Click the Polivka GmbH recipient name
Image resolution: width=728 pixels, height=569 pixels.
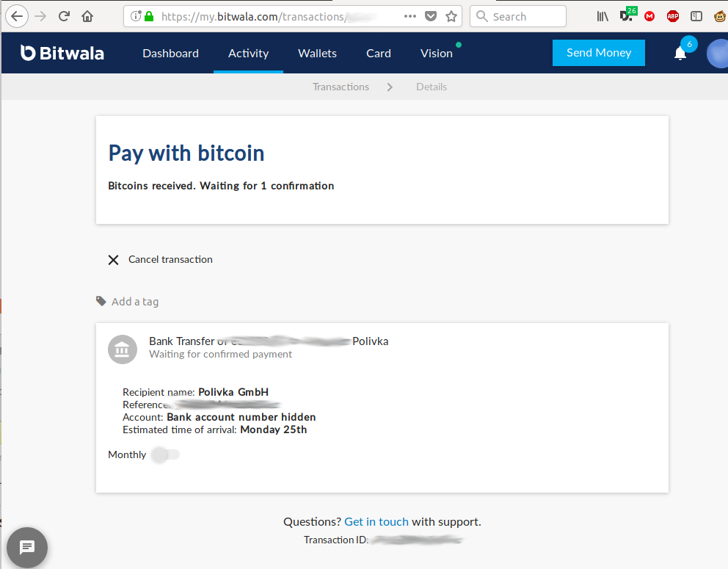pyautogui.click(x=233, y=392)
